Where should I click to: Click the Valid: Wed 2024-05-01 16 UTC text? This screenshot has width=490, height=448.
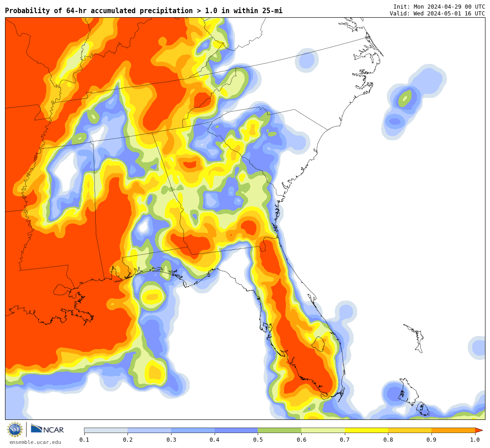coord(437,14)
